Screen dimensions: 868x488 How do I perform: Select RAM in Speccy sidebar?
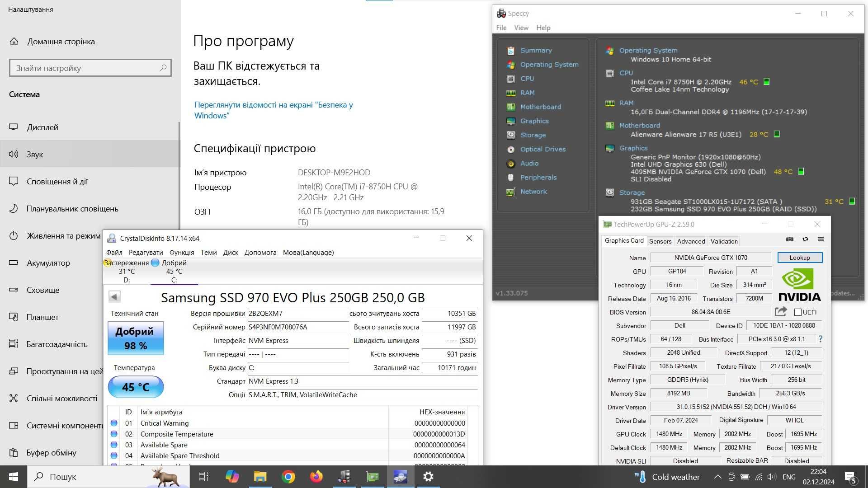pyautogui.click(x=527, y=92)
